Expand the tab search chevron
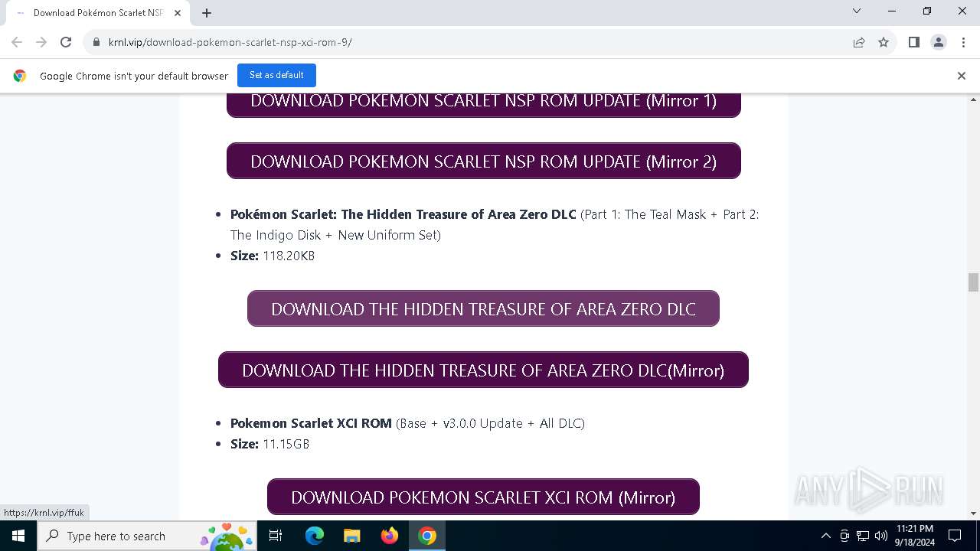This screenshot has height=551, width=980. click(x=857, y=11)
